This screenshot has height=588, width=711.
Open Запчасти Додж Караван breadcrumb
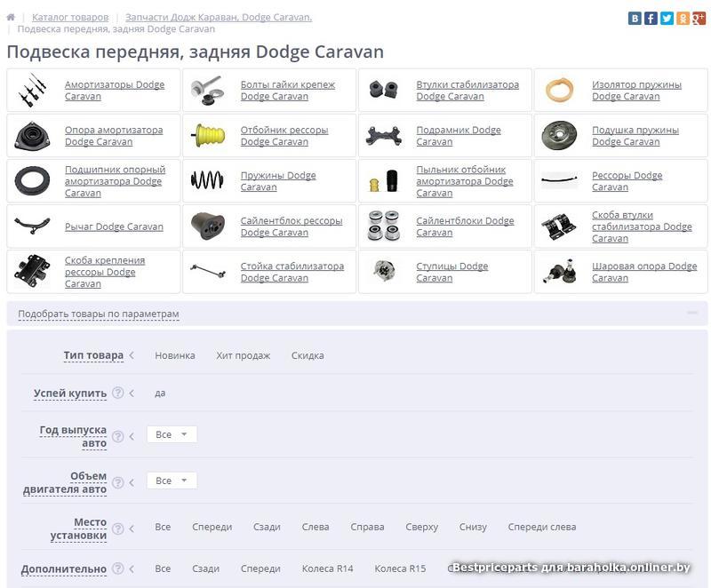219,17
